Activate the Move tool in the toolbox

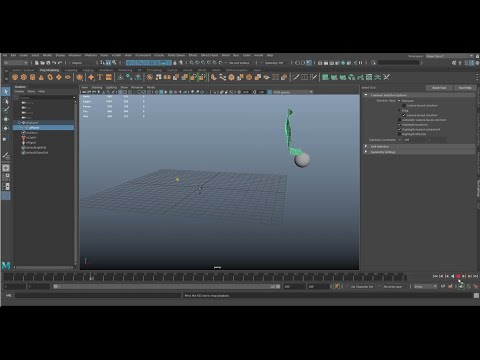pos(6,119)
